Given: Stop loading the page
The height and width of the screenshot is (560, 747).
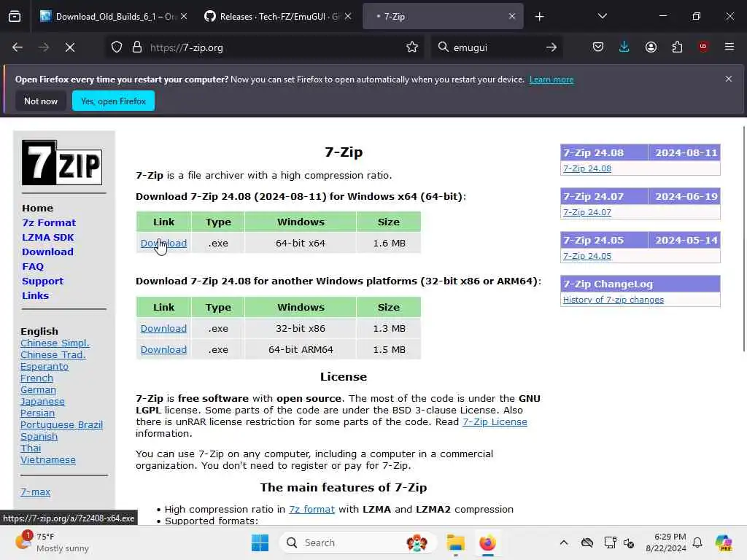Looking at the screenshot, I should (x=69, y=47).
